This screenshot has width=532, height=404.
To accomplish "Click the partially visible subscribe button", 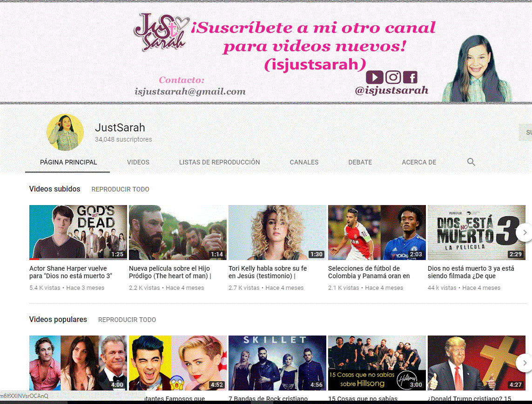I will [x=526, y=132].
